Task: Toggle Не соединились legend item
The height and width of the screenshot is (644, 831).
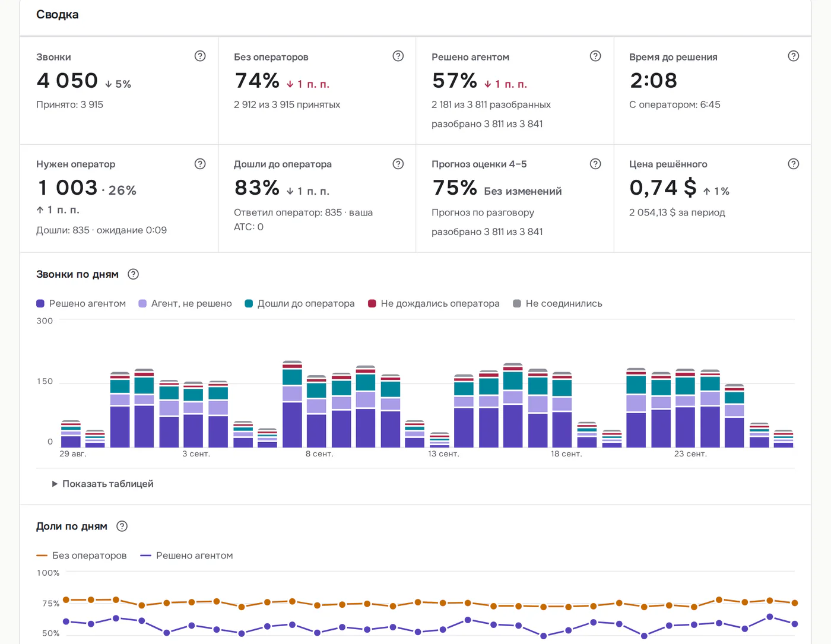Action: click(x=558, y=304)
